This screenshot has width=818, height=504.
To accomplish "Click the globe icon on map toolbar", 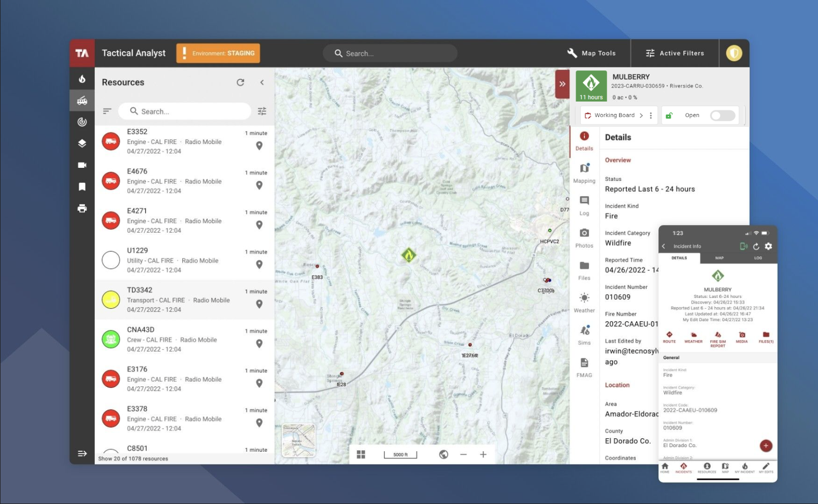I will coord(443,454).
